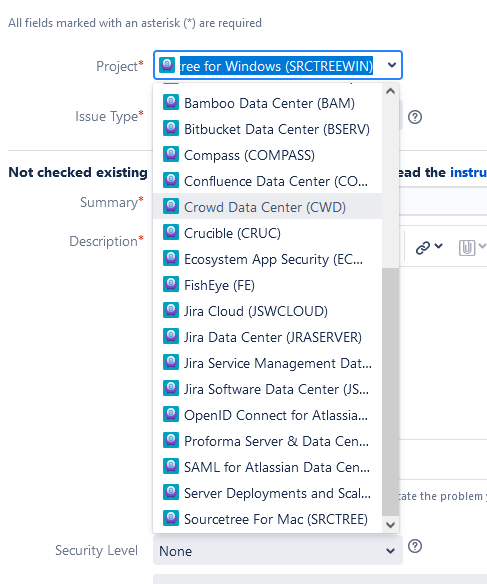Choose Crowd Data Center (CWD)
Screen dimensions: 487x584
click(267, 207)
